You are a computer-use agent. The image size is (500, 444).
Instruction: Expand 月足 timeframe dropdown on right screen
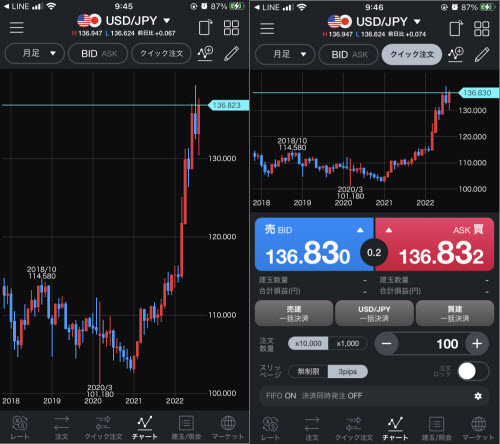pyautogui.click(x=285, y=54)
